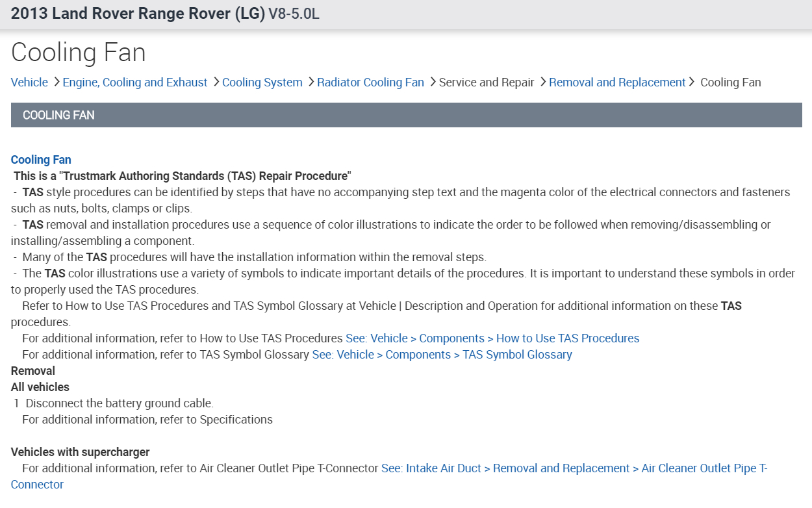This screenshot has width=812, height=508.
Task: Click the chevron right after Removal and Replacement
Action: point(692,82)
